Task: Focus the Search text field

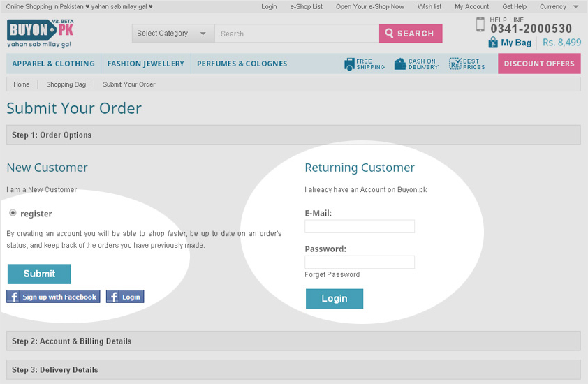Action: [x=297, y=34]
